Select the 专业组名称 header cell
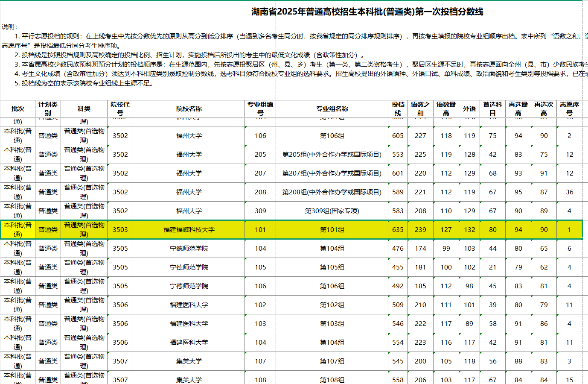 [x=332, y=109]
